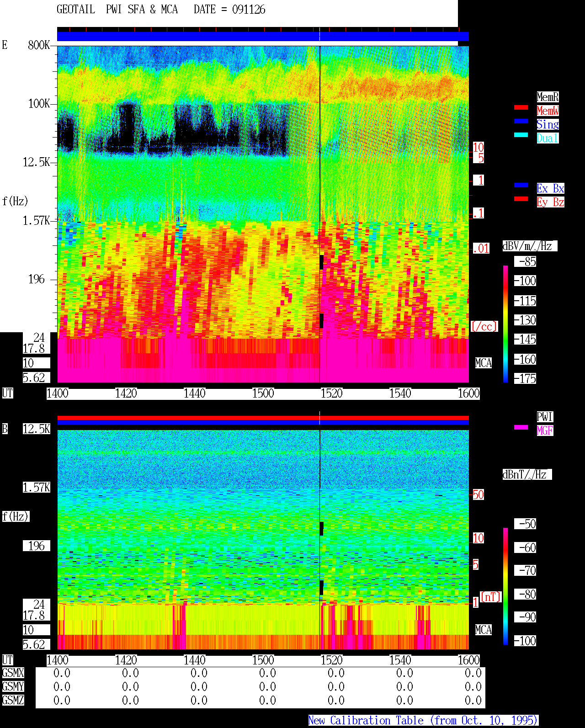Viewport: 585px width, 728px height.
Task: Click the dBnT/√Hz unit label
Action: tap(527, 474)
